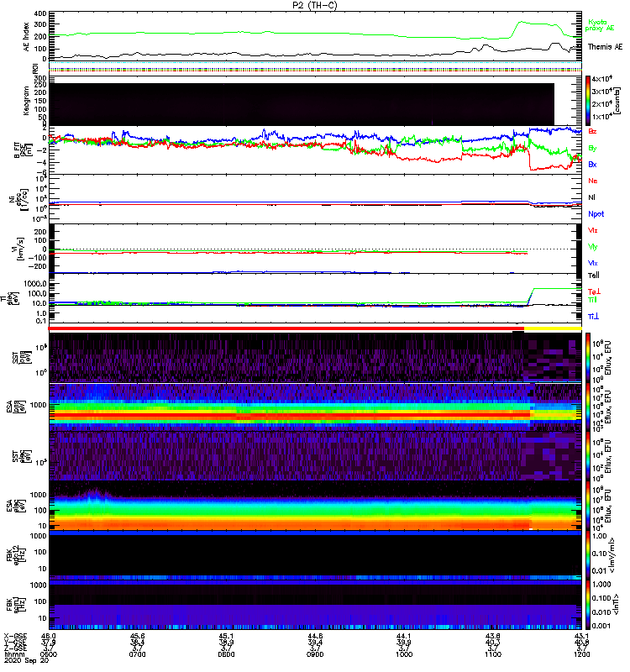The image size is (630, 672).
Task: Click the black Ni legend label
Action: (x=591, y=197)
